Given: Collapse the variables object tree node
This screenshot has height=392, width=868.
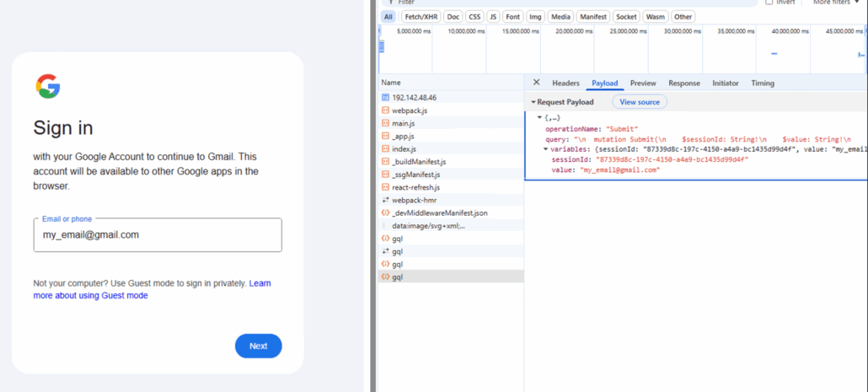Looking at the screenshot, I should click(545, 149).
